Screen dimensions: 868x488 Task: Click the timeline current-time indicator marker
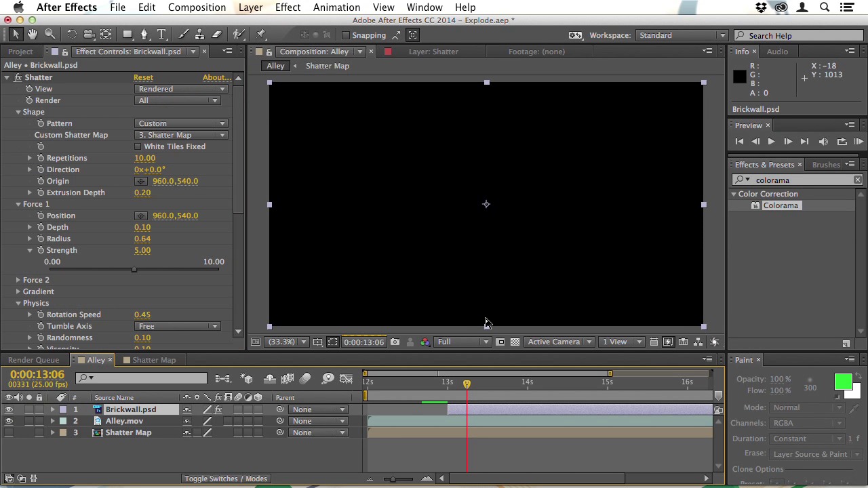point(467,384)
